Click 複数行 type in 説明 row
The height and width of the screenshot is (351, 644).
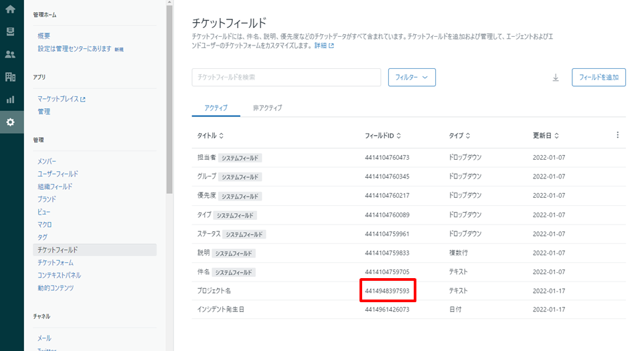459,253
